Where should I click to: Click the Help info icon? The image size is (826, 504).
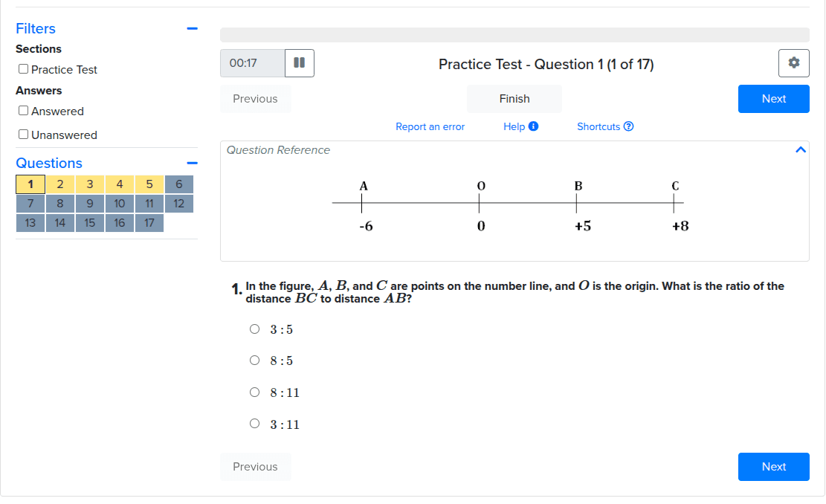[x=534, y=126]
